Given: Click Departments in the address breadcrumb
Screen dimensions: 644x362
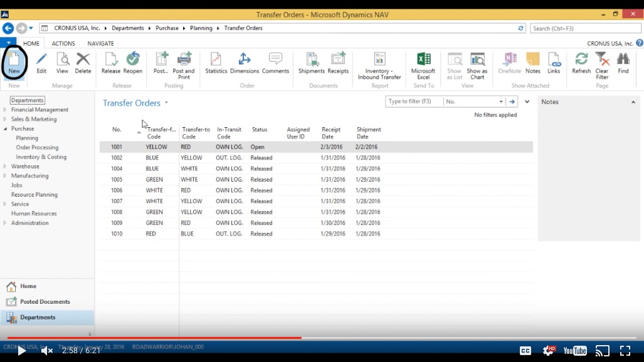Looking at the screenshot, I should click(x=128, y=28).
